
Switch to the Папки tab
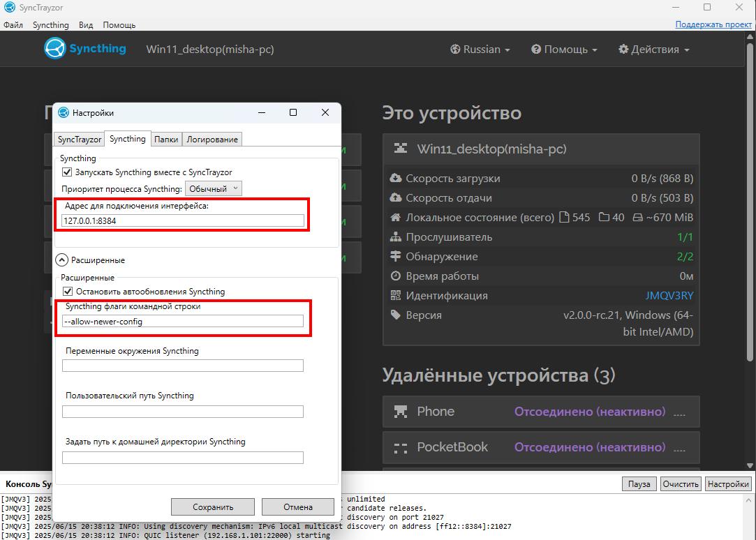click(166, 140)
